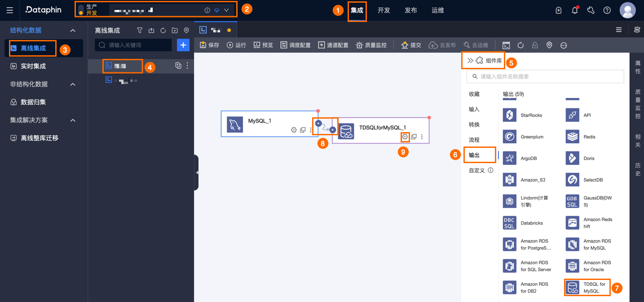Focus the 请输入组件名称搜索 field
This screenshot has height=302, width=644.
(x=545, y=76)
